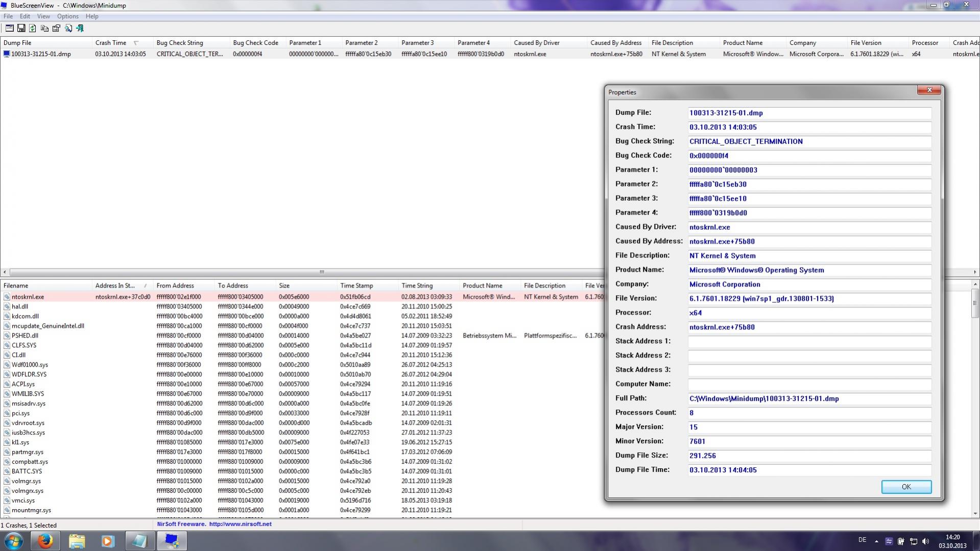Click the crash list's horizontal scrollbar right arrow
Viewport: 980px width, 551px height.
pos(975,272)
